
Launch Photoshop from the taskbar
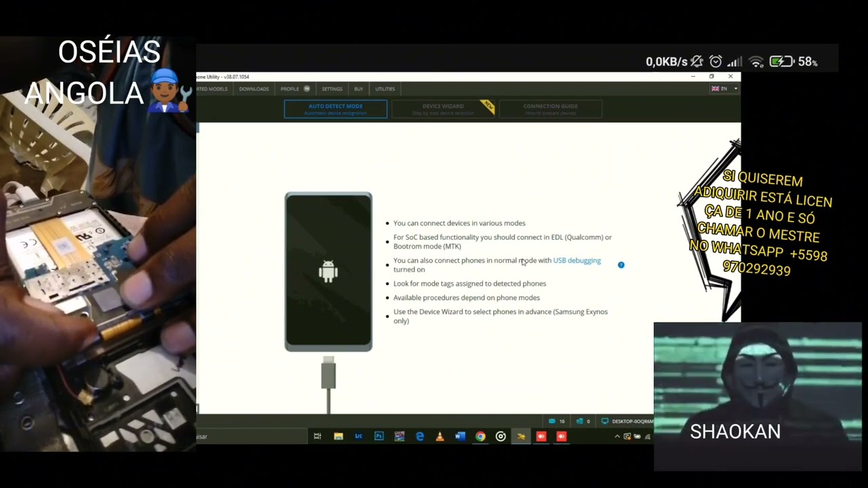coord(379,436)
